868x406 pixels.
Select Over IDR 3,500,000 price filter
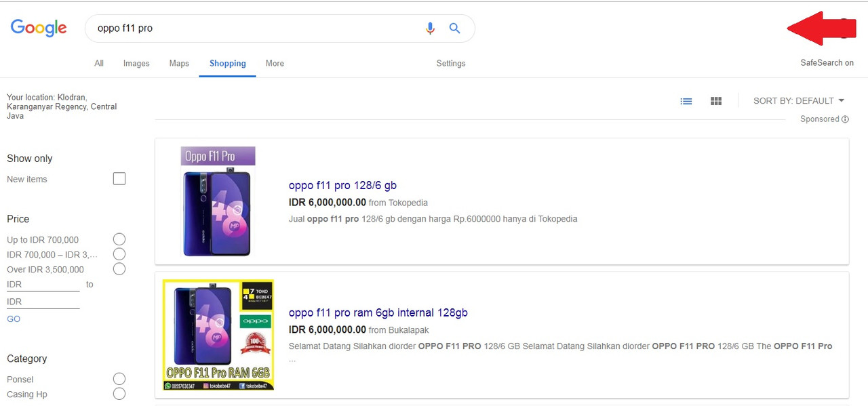point(119,269)
